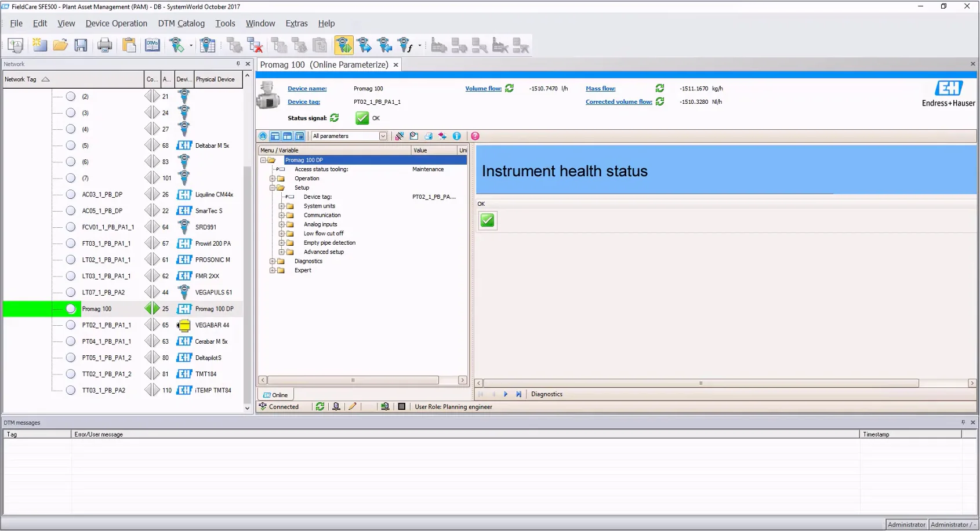Click the Endress+Hauser logo
980x531 pixels.
[949, 94]
